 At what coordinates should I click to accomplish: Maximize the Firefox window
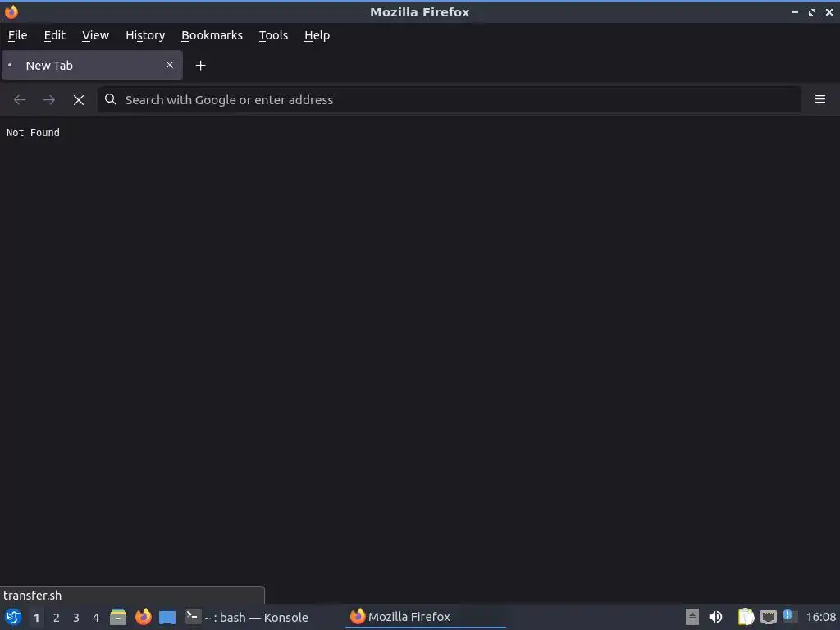[811, 11]
